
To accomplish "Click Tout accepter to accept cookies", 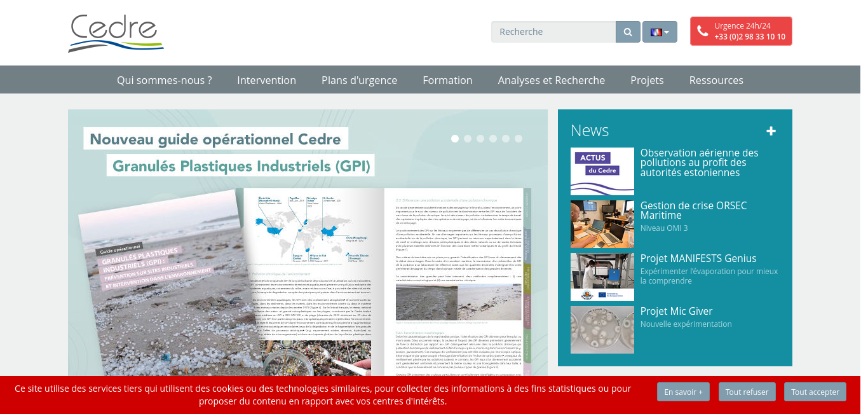I will (x=815, y=392).
